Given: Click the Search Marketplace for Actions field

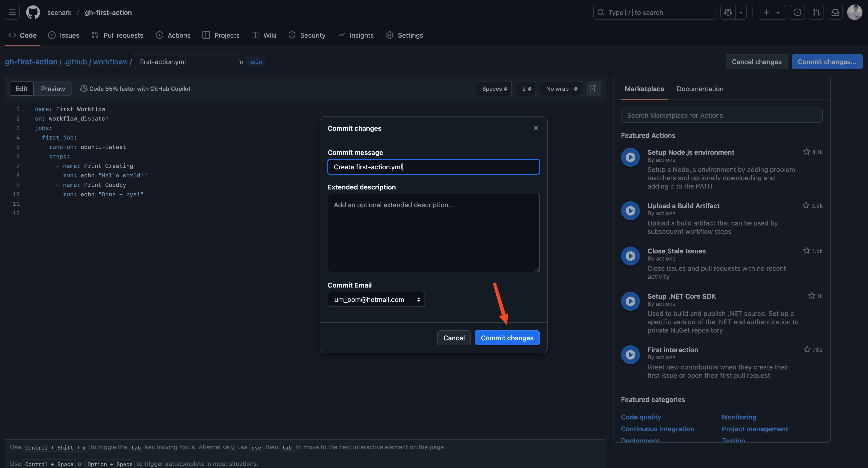Looking at the screenshot, I should [721, 115].
